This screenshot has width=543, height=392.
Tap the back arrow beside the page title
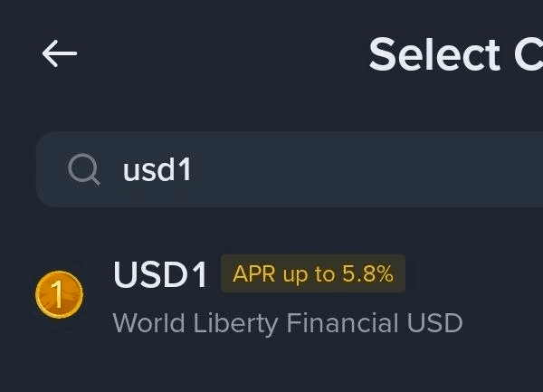pyautogui.click(x=60, y=53)
